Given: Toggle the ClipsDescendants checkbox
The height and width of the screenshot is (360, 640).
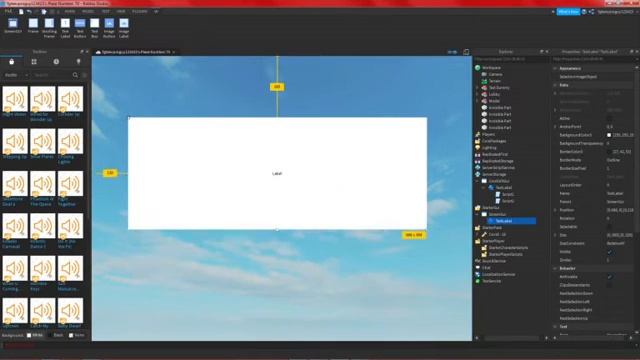Looking at the screenshot, I should click(609, 285).
